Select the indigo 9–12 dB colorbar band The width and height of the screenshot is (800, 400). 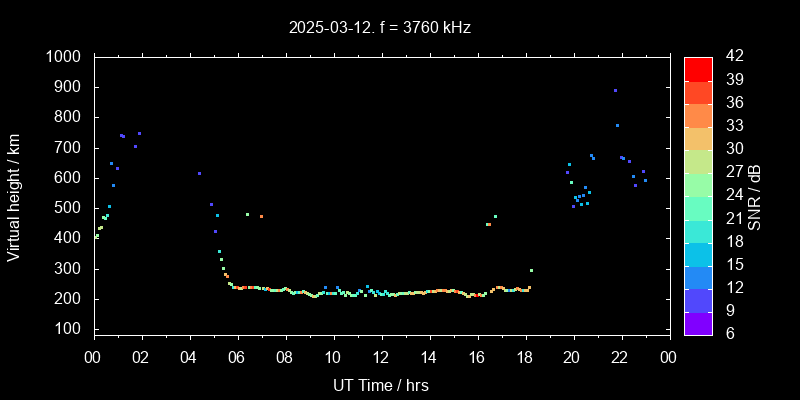(x=698, y=300)
